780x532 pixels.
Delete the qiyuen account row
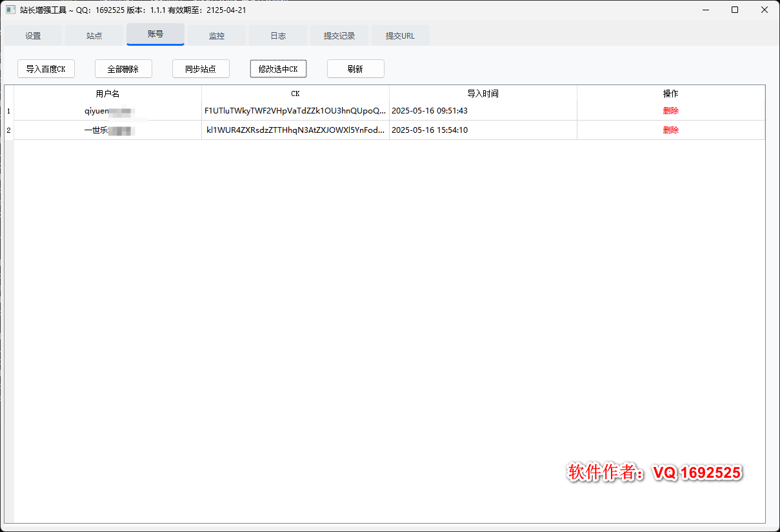click(670, 111)
